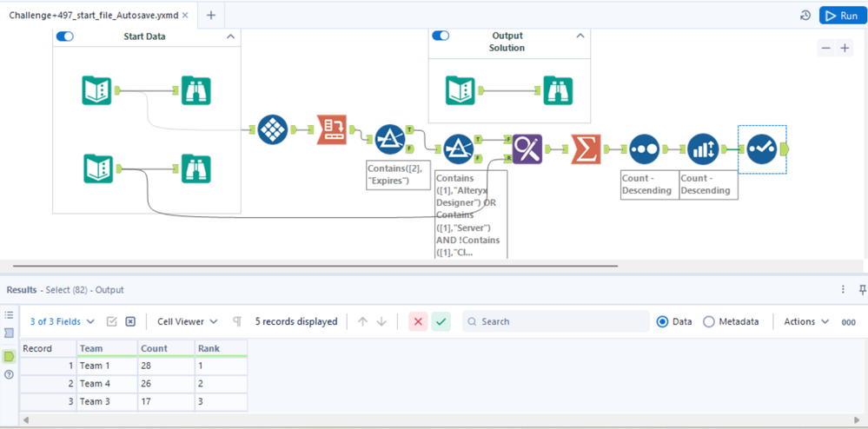
Task: Select the Summarize sigma tool
Action: (586, 148)
